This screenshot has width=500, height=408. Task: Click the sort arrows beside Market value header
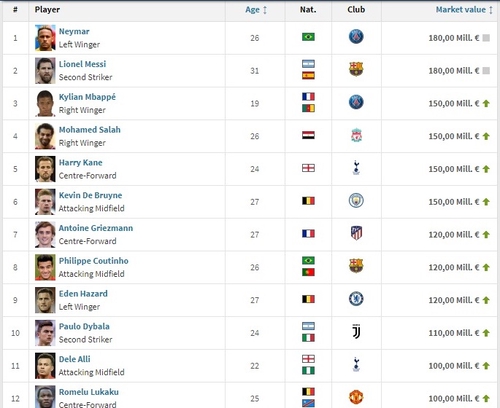click(491, 10)
